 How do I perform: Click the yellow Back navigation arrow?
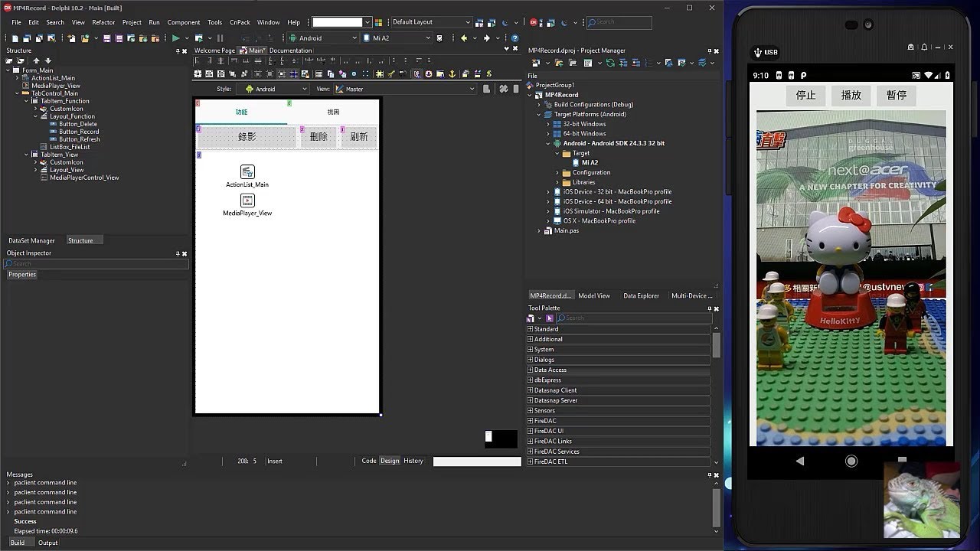coord(463,37)
